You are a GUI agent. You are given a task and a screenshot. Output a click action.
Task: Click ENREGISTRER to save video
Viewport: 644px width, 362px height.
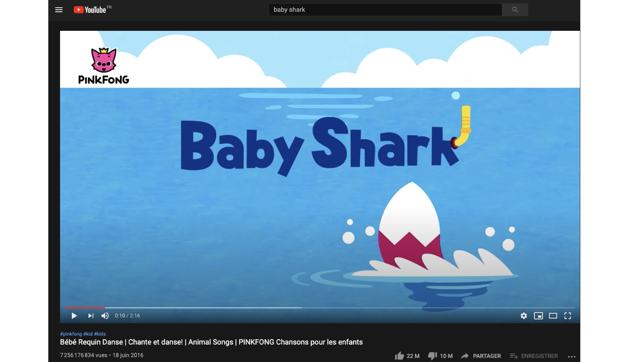coord(534,356)
